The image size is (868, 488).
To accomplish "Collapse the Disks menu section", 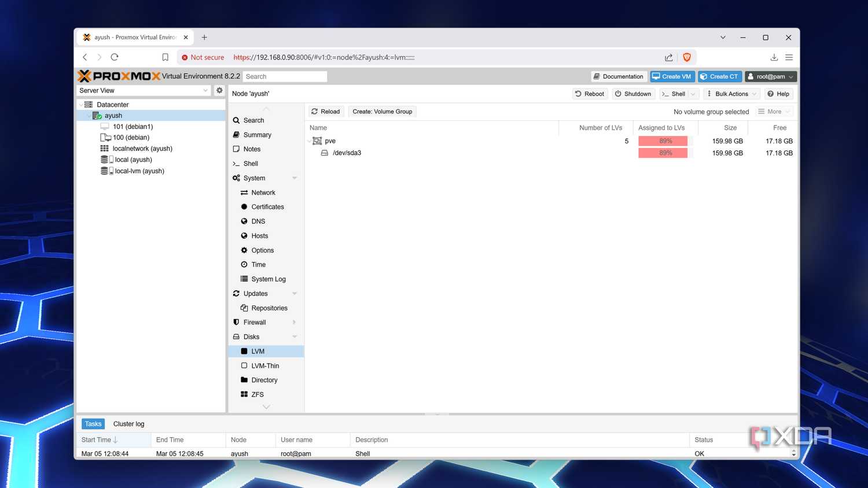I will (x=295, y=337).
